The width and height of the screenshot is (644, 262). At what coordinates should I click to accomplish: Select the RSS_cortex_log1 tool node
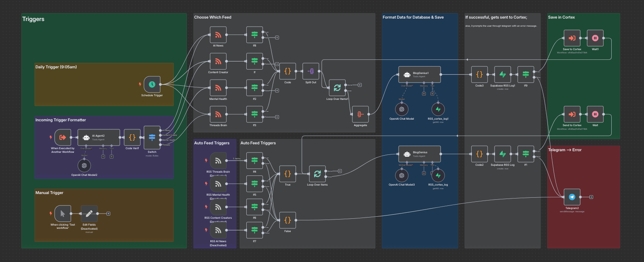tap(438, 109)
